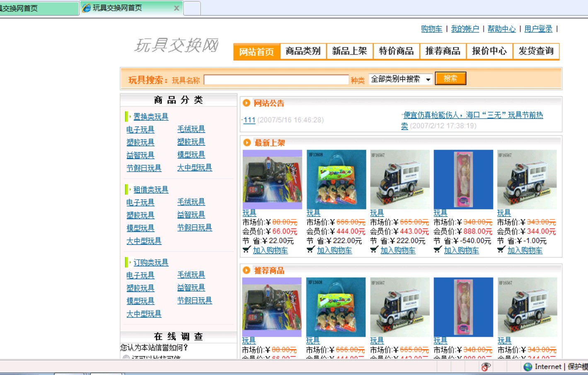The width and height of the screenshot is (588, 375).
Task: Open the doll thumbnail in 最新上架
Action: coord(463,179)
